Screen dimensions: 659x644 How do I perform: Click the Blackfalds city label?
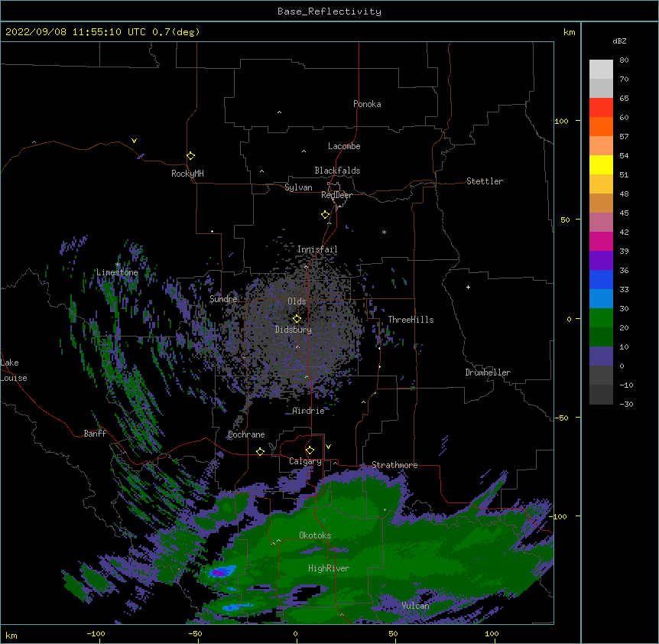337,171
